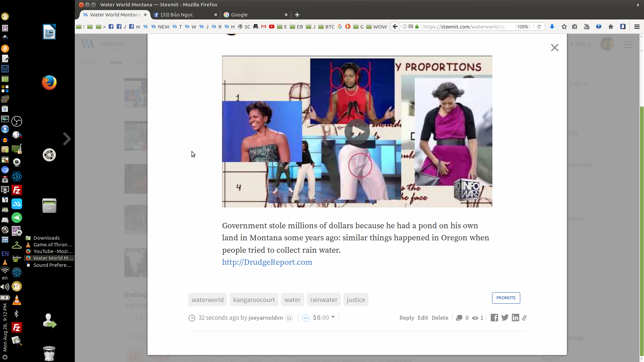This screenshot has width=644, height=362.
Task: Play the embedded video
Action: 357,131
